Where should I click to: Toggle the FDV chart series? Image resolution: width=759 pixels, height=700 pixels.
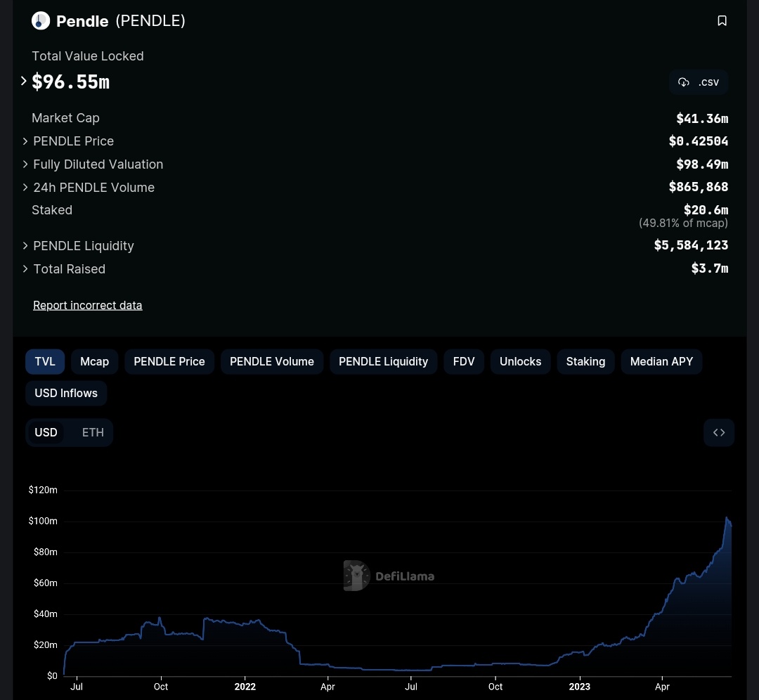pos(464,362)
